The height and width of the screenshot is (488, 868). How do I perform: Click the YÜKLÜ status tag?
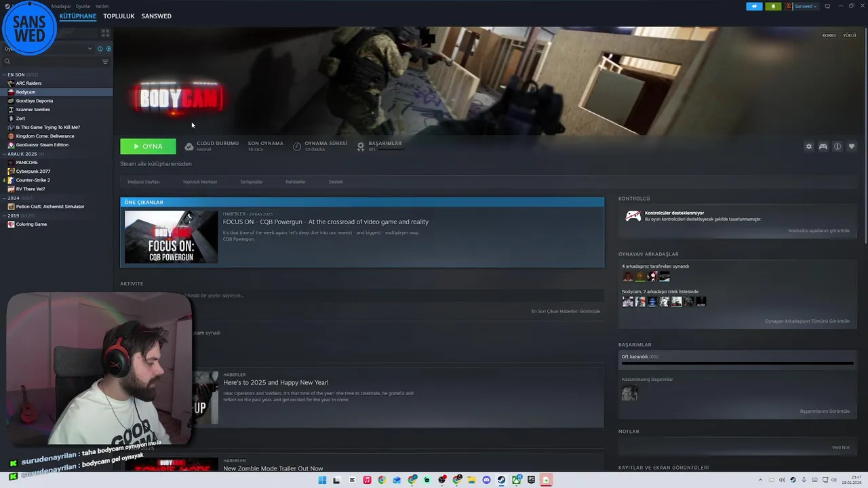(x=849, y=35)
